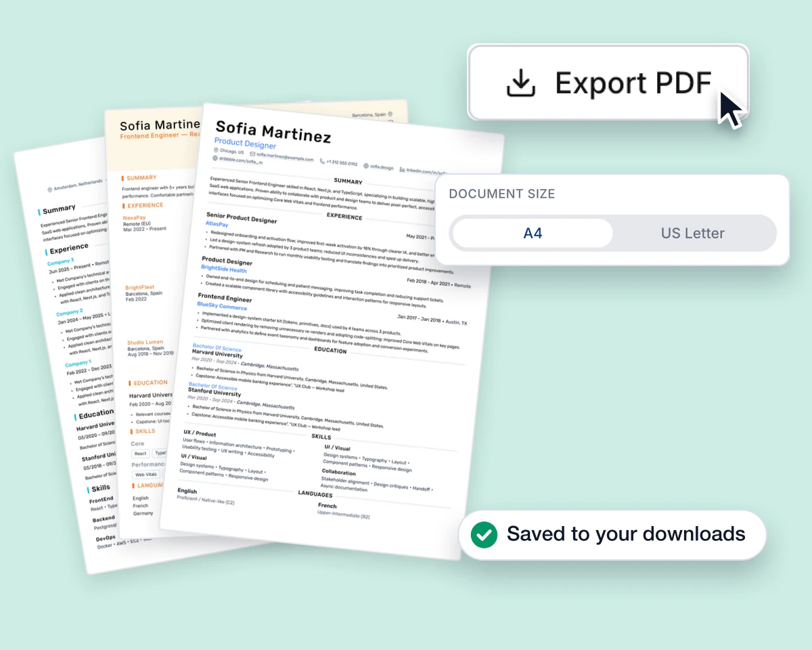
Task: Click the 'Backend' skills row on leftmost resume
Action: click(x=104, y=519)
